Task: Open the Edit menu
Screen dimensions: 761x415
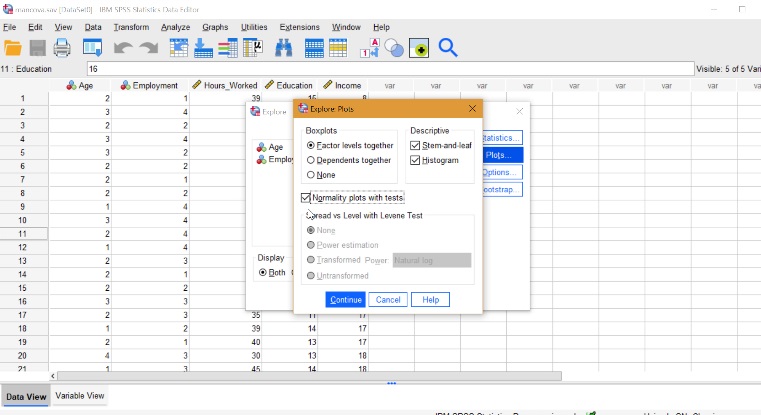Action: 35,27
